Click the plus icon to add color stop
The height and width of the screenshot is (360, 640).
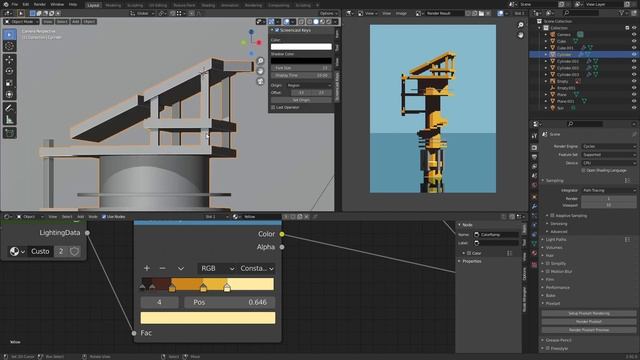147,268
